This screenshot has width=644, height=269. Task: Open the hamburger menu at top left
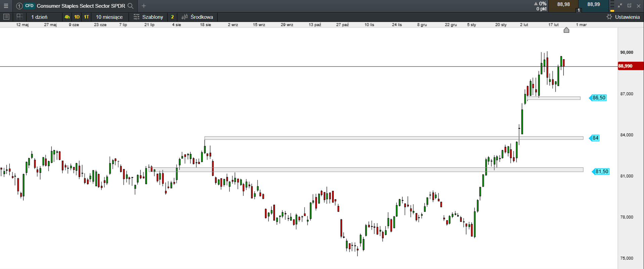(x=6, y=6)
